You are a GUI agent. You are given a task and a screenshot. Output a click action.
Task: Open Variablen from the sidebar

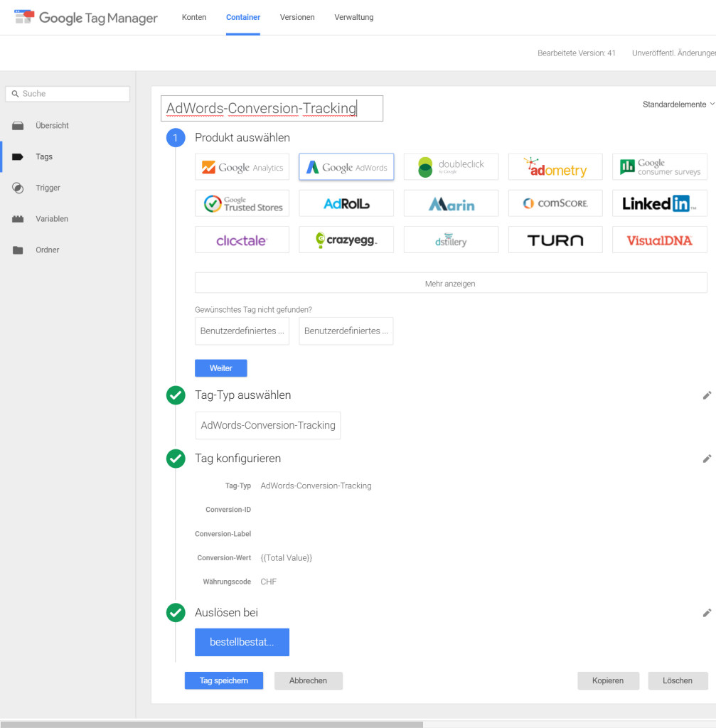coord(51,219)
